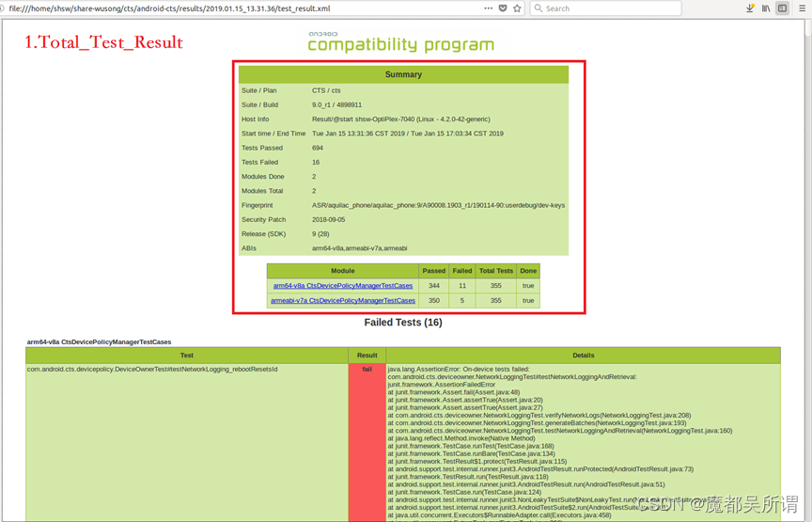Select the Result column header
The width and height of the screenshot is (812, 522).
(367, 356)
